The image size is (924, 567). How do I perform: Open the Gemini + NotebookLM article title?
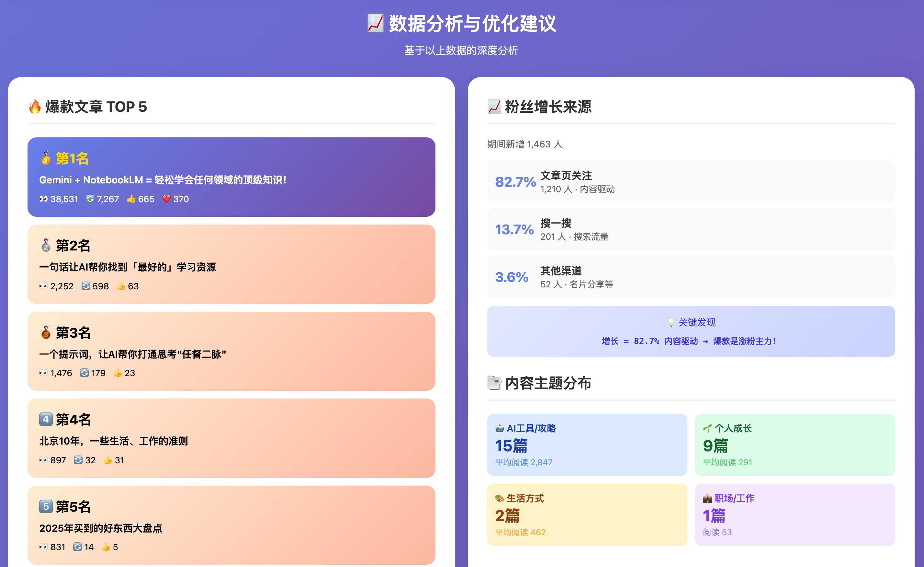click(163, 180)
